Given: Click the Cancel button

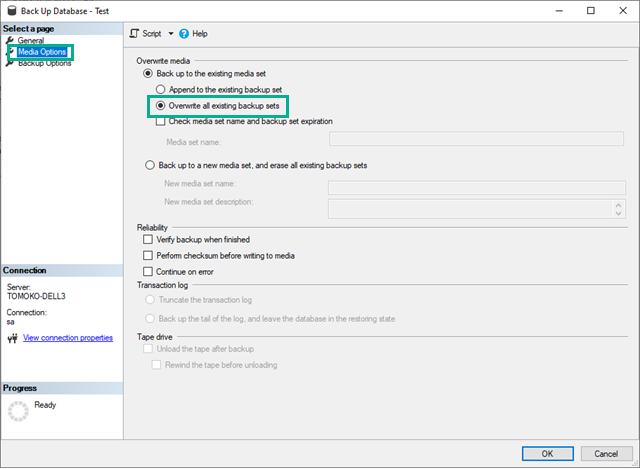Looking at the screenshot, I should 606,453.
